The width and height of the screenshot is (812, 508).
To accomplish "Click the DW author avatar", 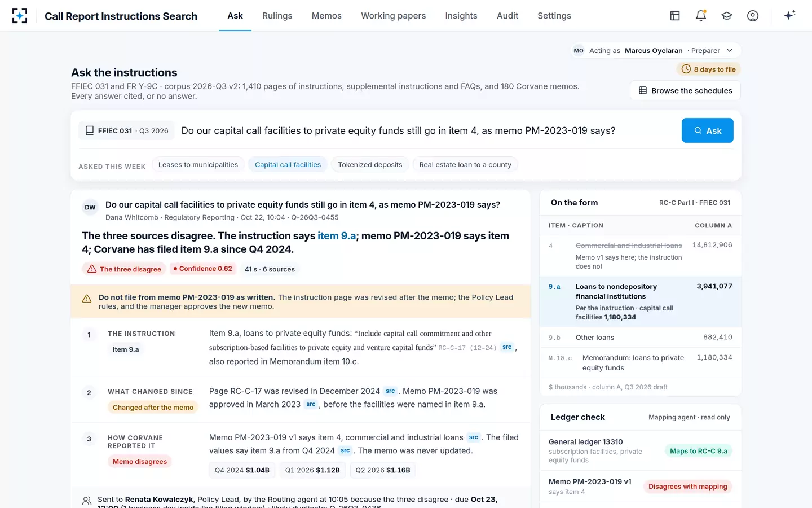I will tap(90, 208).
